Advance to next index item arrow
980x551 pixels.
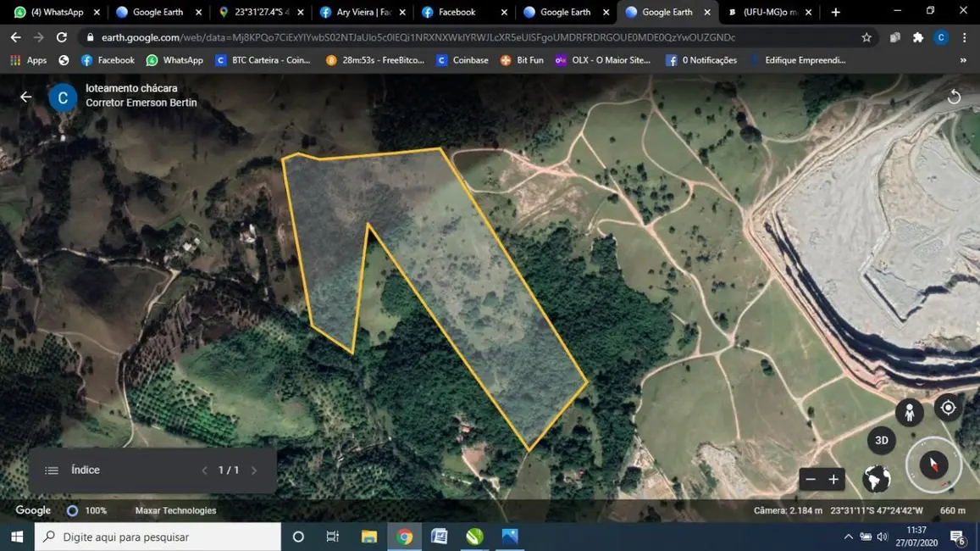point(254,469)
